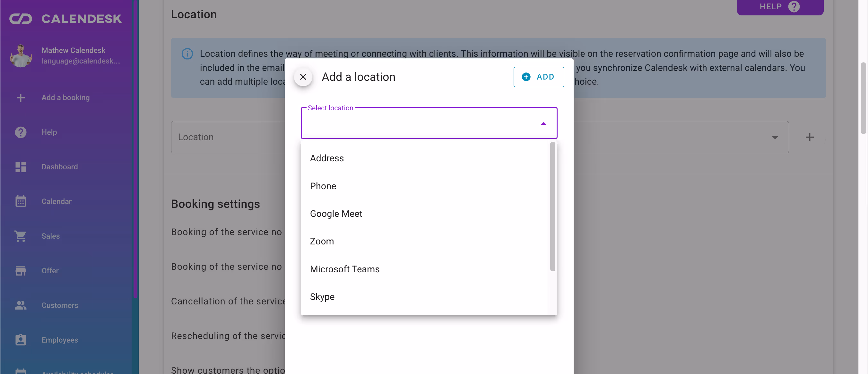
Task: Expand the Location field dropdown chevron
Action: click(x=775, y=138)
